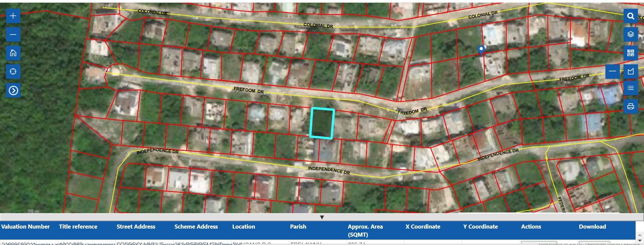Collapse the attribute table with triangle
The image size is (644, 245).
click(x=322, y=217)
